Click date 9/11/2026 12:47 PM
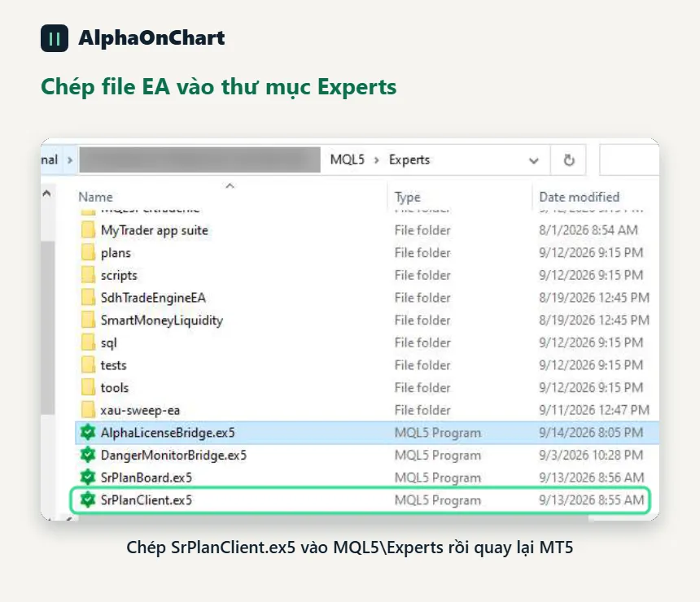The width and height of the screenshot is (700, 602). (594, 410)
